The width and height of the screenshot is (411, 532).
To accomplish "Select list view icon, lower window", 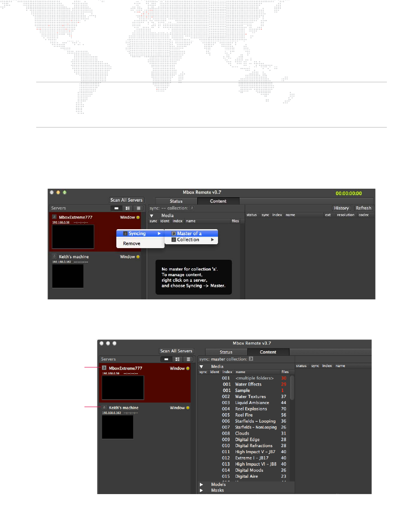I will pos(188,359).
